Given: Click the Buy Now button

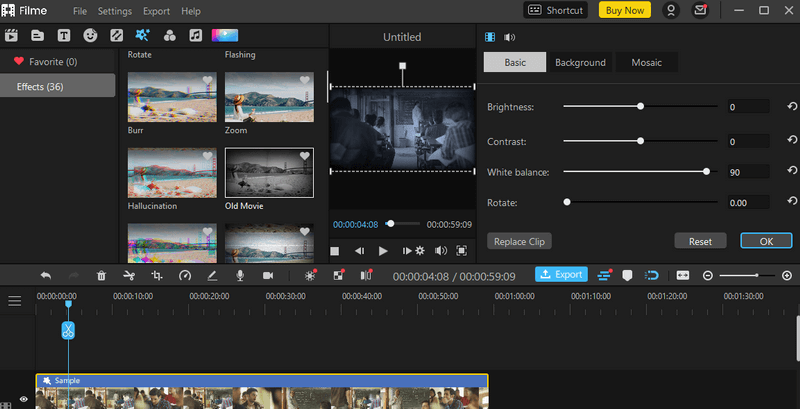Looking at the screenshot, I should point(624,10).
